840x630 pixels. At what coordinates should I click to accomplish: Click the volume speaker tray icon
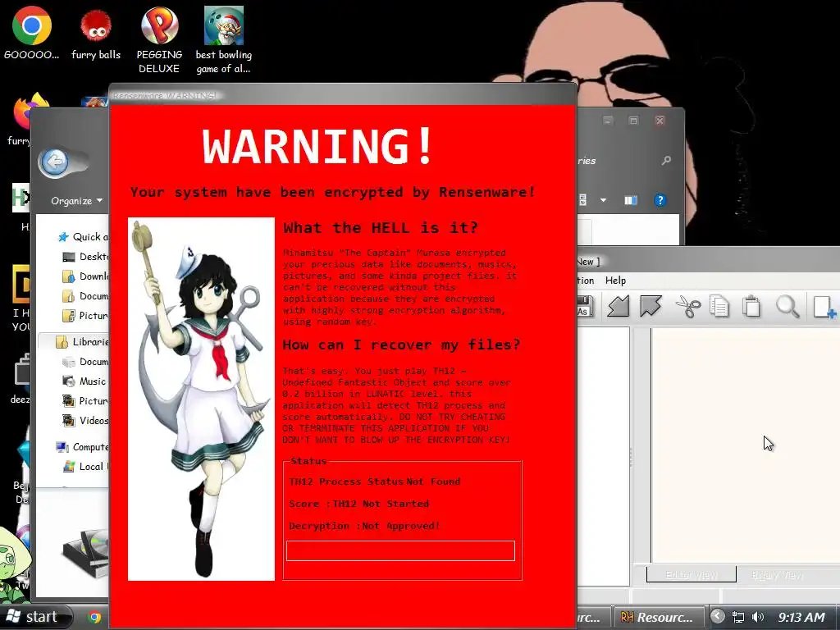point(757,617)
